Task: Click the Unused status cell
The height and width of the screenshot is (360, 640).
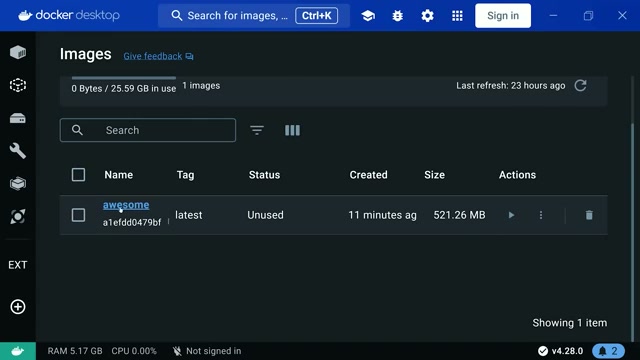Action: point(265,215)
